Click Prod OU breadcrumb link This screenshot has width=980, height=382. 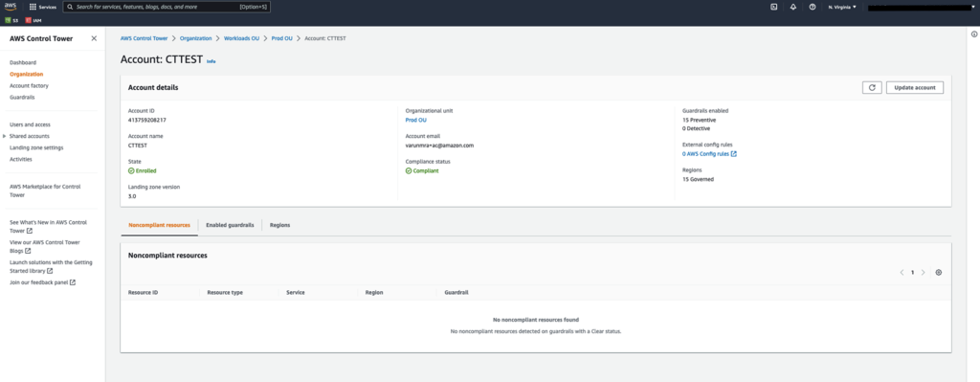click(282, 38)
